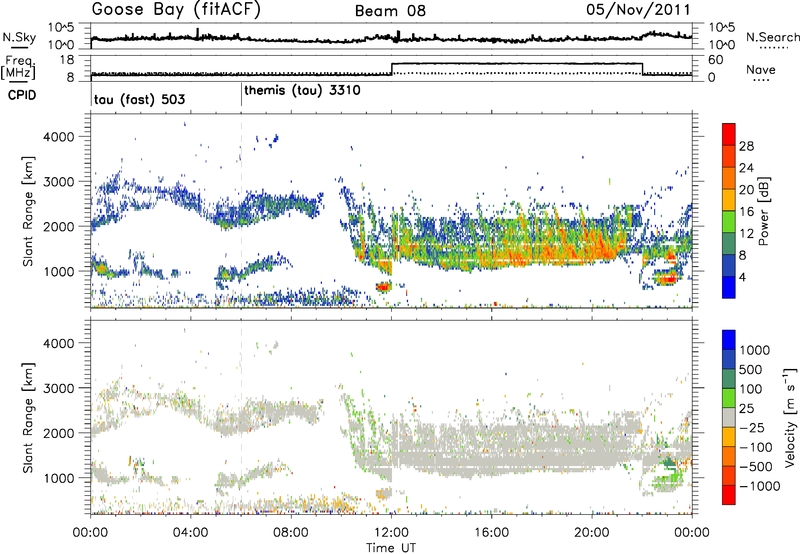Click the frequency step-up at 12:00

point(391,69)
